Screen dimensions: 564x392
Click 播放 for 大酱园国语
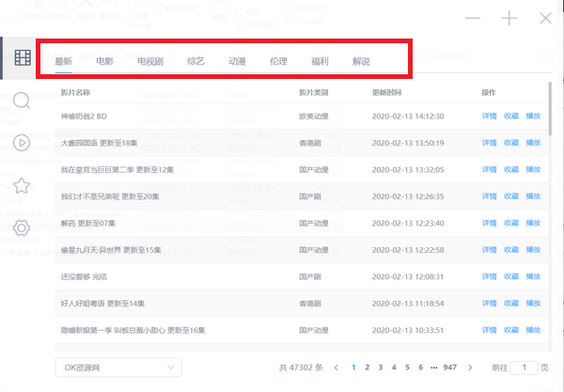tap(533, 143)
